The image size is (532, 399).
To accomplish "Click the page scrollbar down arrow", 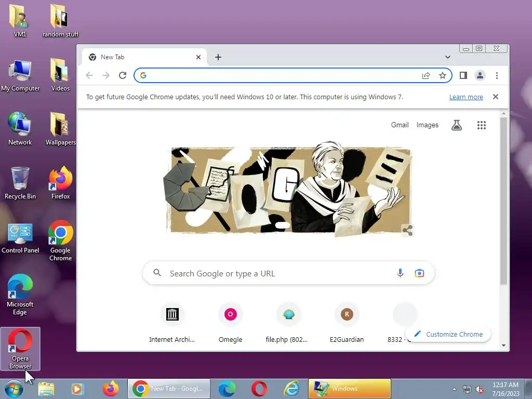I will [503, 345].
